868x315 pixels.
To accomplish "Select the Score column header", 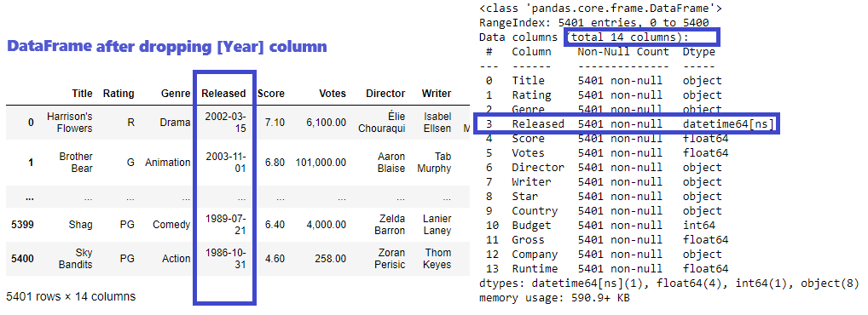I will pyautogui.click(x=270, y=94).
